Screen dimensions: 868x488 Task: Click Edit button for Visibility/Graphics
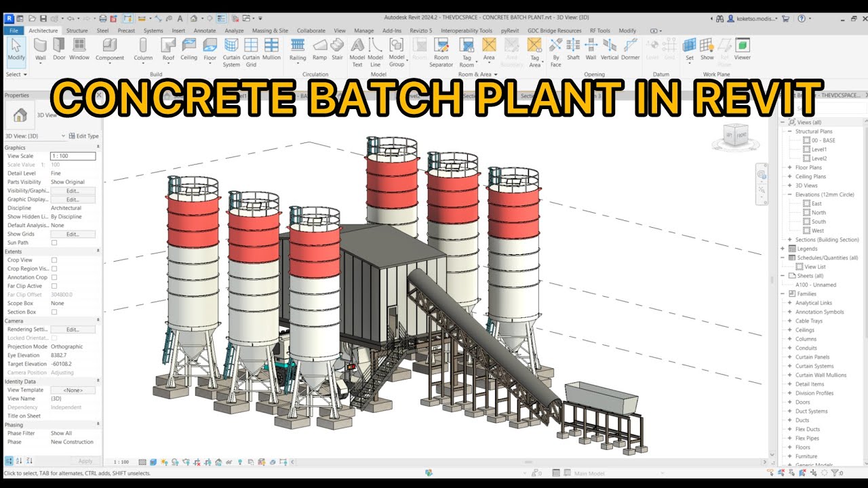click(73, 191)
